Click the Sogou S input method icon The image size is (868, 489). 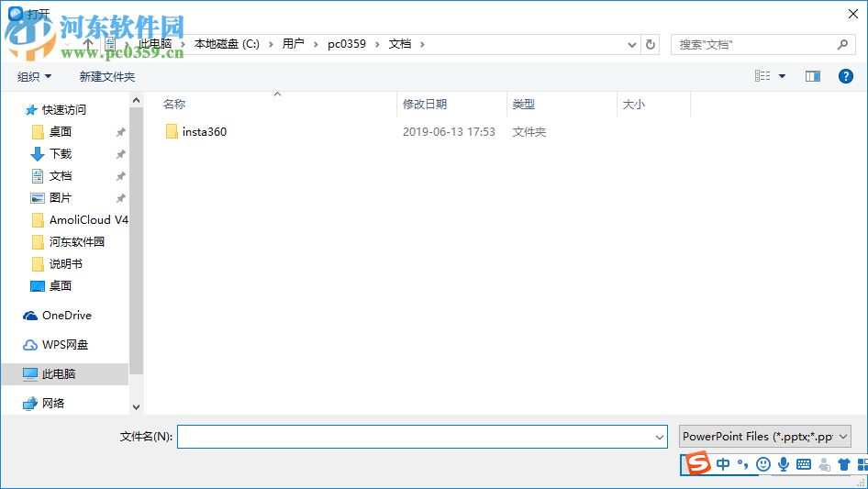click(697, 463)
